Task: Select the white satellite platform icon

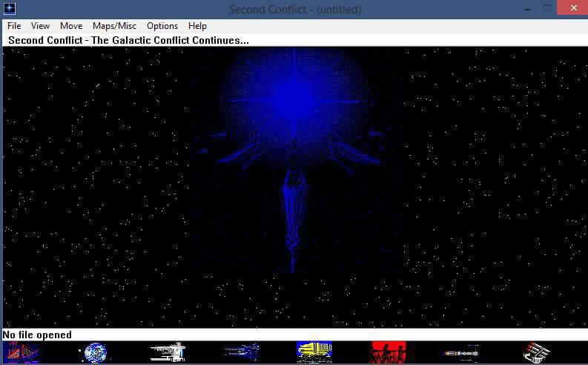Action: (x=535, y=352)
